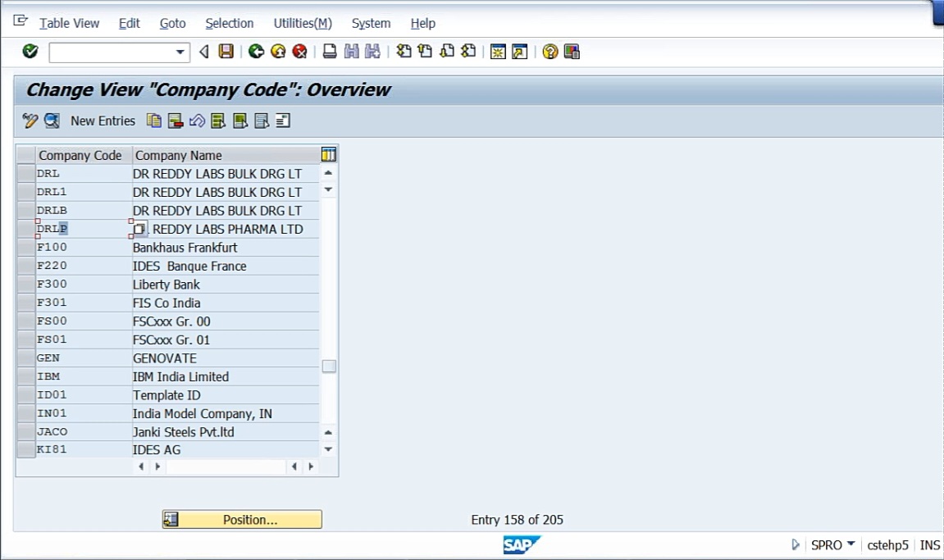Click the Position... button
The width and height of the screenshot is (944, 560).
click(x=242, y=520)
